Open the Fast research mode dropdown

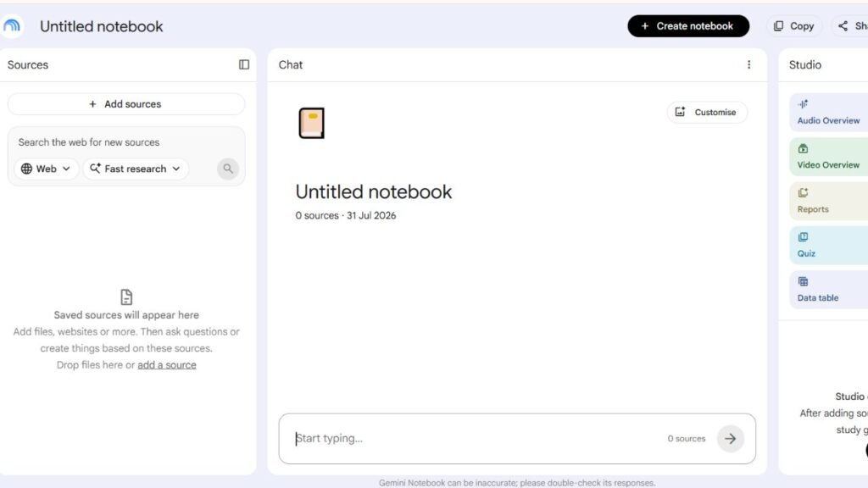pyautogui.click(x=136, y=169)
